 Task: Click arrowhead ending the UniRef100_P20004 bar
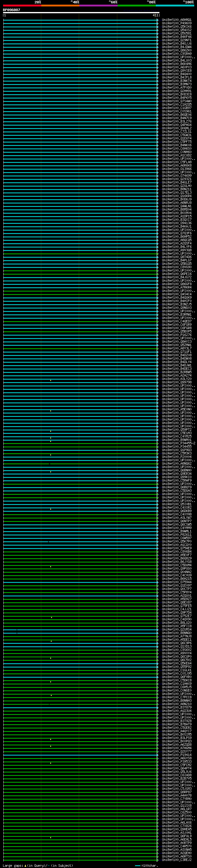[158, 457]
